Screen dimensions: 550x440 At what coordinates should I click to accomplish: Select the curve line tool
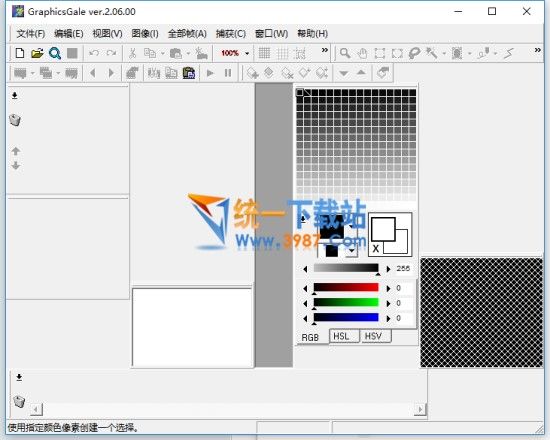tap(509, 53)
